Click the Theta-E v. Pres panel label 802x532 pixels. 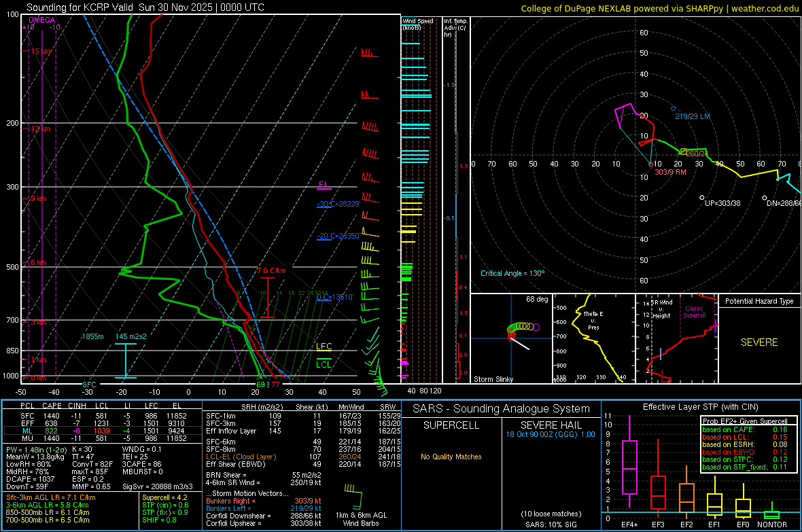click(593, 320)
